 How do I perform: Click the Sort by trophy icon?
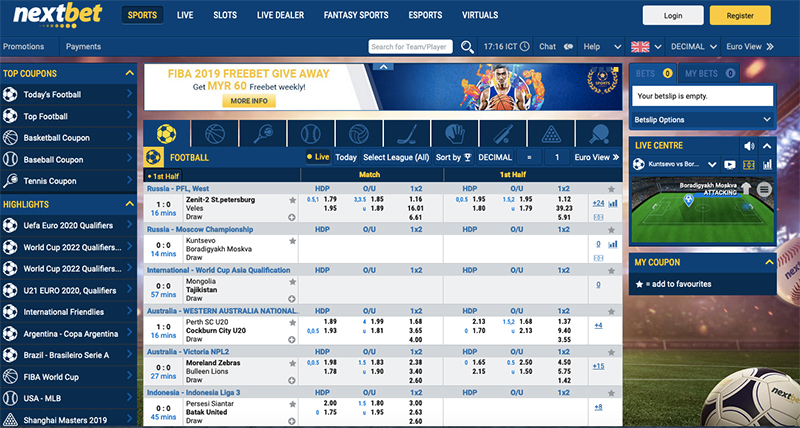[468, 158]
